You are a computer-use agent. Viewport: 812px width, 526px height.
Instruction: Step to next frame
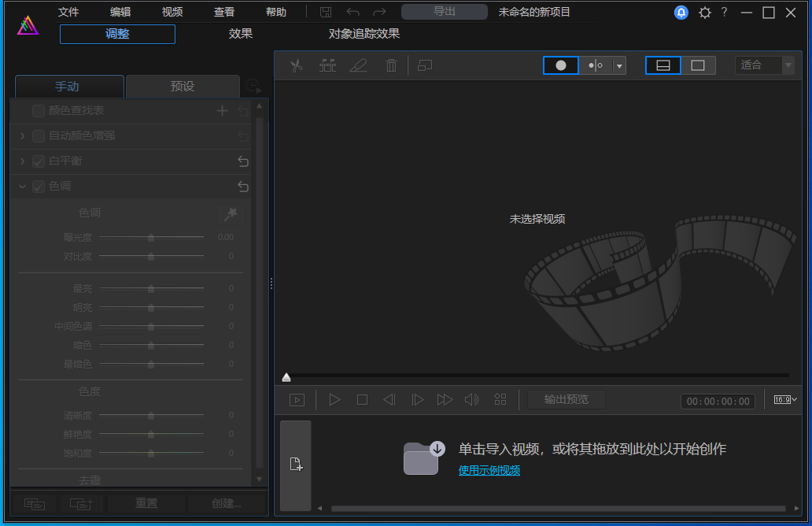pyautogui.click(x=417, y=399)
